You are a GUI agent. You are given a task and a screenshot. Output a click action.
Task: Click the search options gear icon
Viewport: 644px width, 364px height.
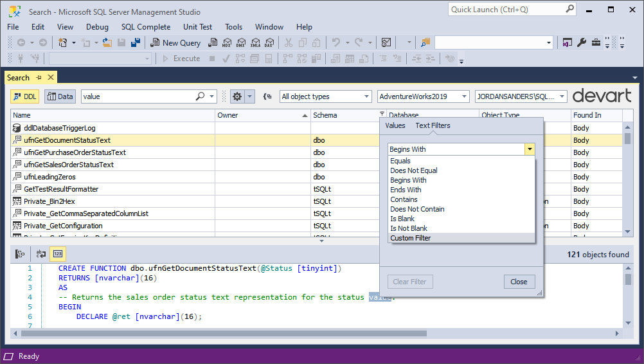237,96
